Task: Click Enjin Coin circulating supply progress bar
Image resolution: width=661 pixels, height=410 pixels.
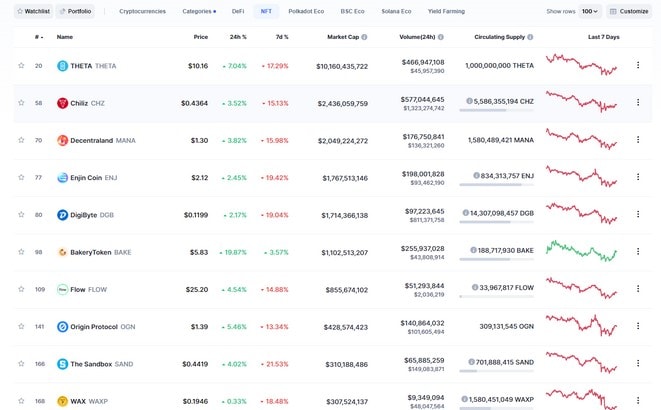Action: tap(497, 185)
